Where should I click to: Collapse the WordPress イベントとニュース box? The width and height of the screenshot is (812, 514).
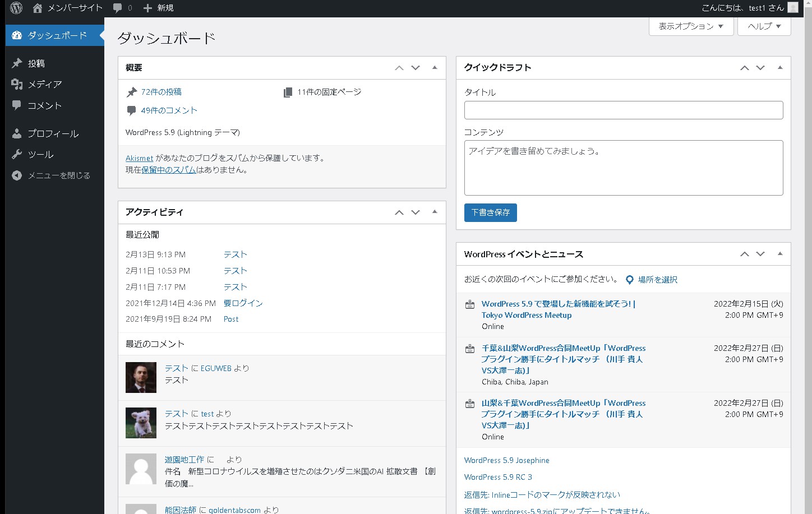(779, 254)
